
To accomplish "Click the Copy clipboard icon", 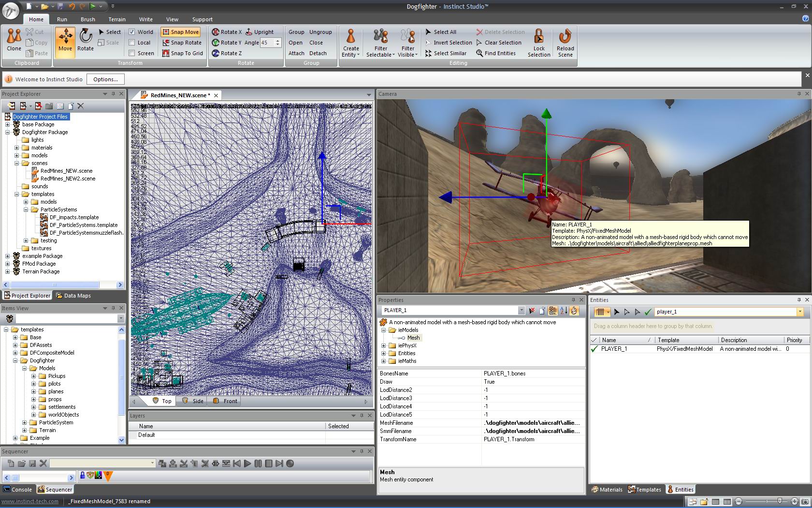I will coord(37,43).
